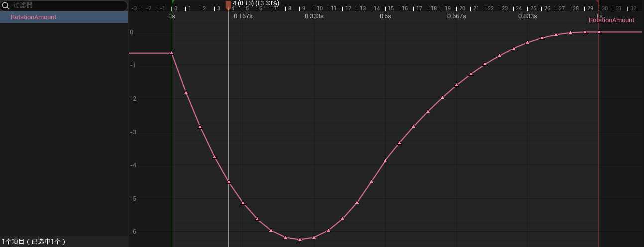
Task: Click the magnifier icon in filter box
Action: pyautogui.click(x=6, y=6)
